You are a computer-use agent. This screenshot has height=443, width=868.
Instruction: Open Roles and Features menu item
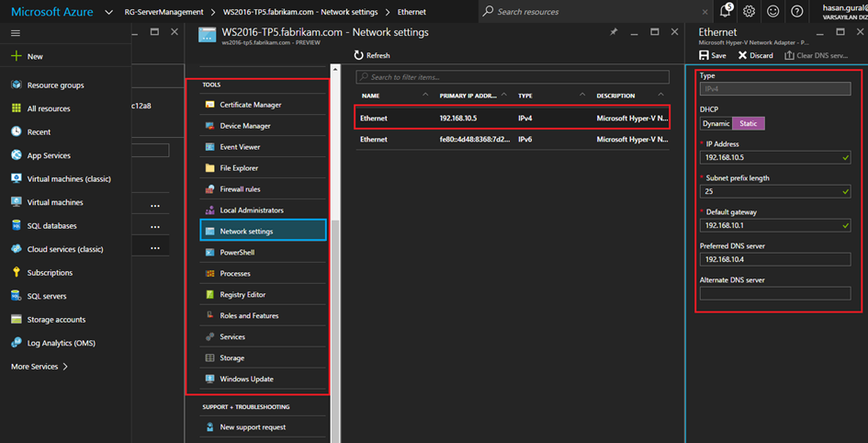pos(263,315)
